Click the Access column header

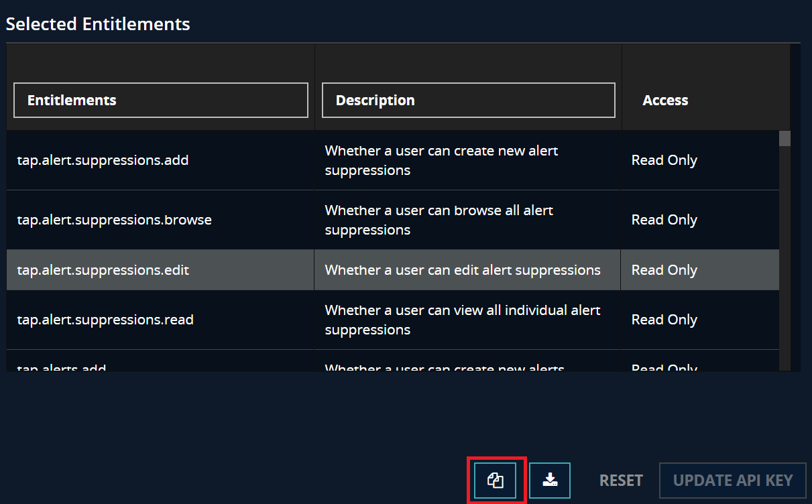pos(665,101)
